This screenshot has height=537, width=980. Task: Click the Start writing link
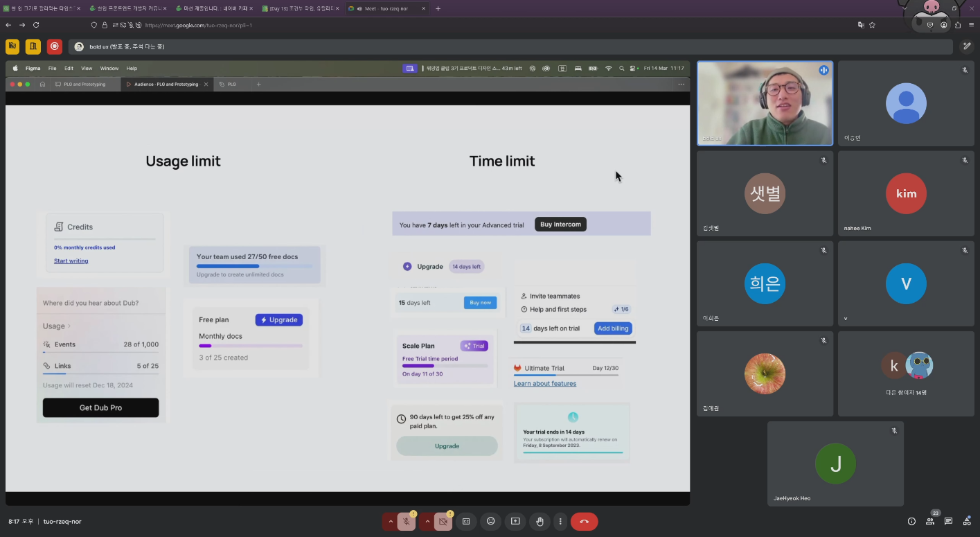71,261
